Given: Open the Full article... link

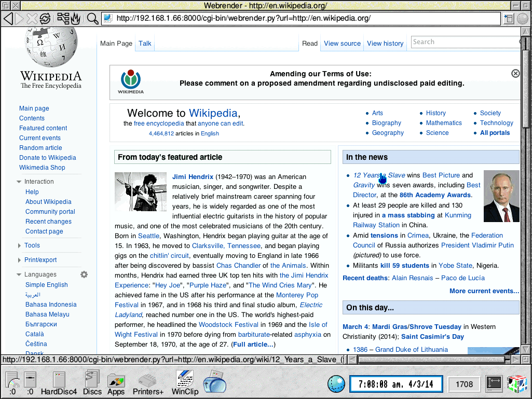Looking at the screenshot, I should [253, 345].
